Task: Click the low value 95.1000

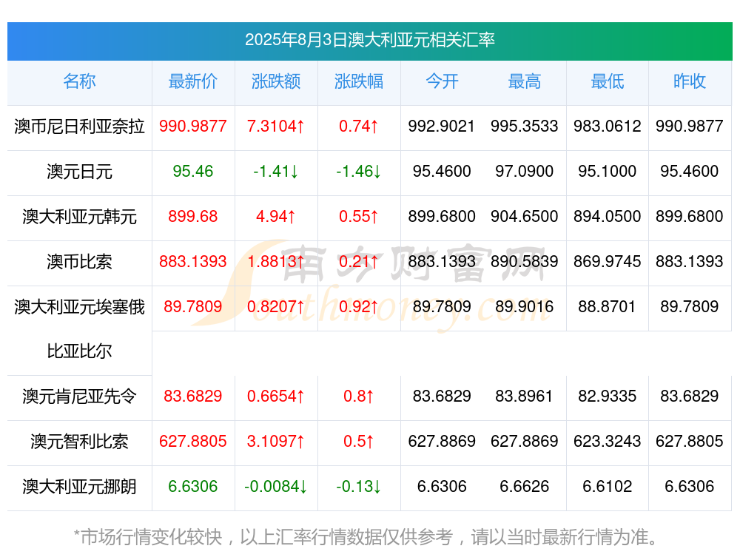Action: point(608,172)
